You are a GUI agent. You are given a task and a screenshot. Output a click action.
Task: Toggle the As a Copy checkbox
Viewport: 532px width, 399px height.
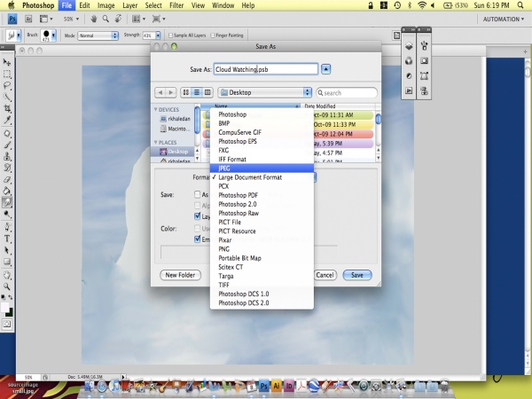pyautogui.click(x=197, y=194)
